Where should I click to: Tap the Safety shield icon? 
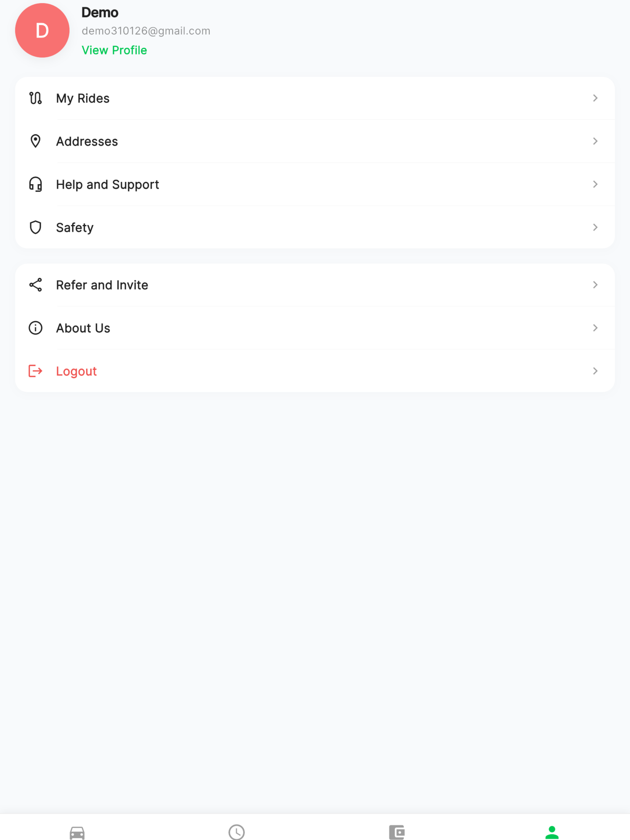[x=35, y=227]
